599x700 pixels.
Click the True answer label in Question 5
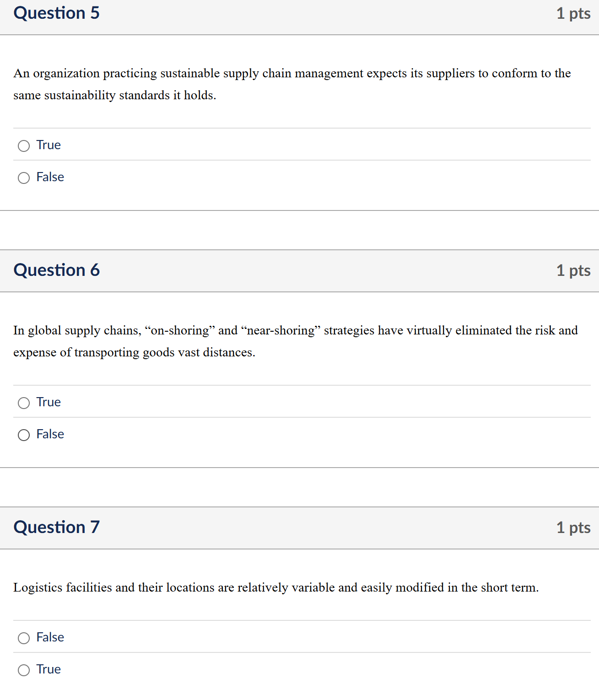click(48, 145)
